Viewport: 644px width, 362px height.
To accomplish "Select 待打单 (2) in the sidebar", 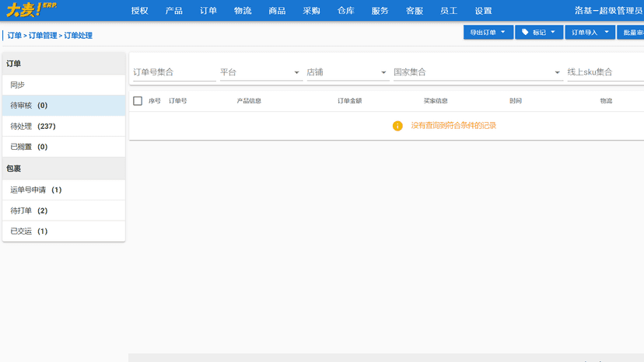I will click(x=64, y=211).
